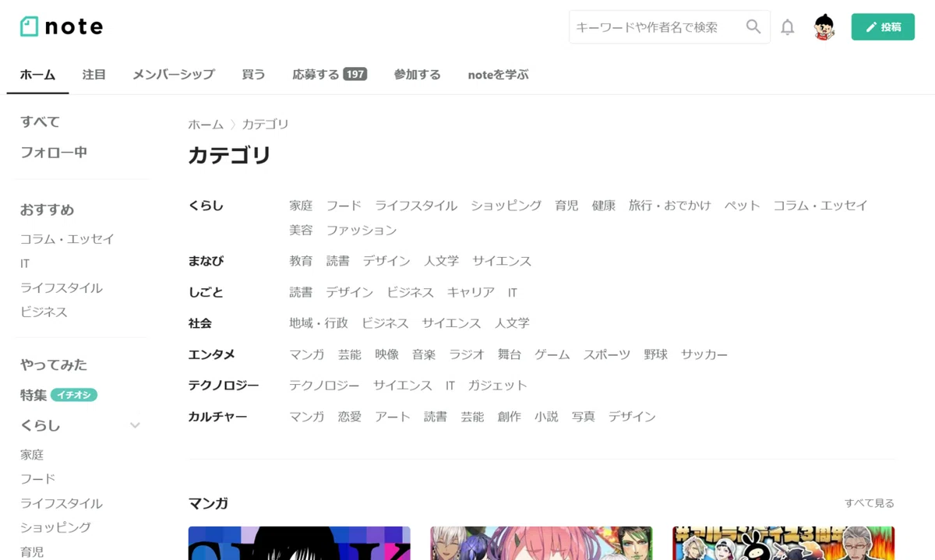This screenshot has width=935, height=560.
Task: Open notifications bell icon
Action: [x=788, y=27]
